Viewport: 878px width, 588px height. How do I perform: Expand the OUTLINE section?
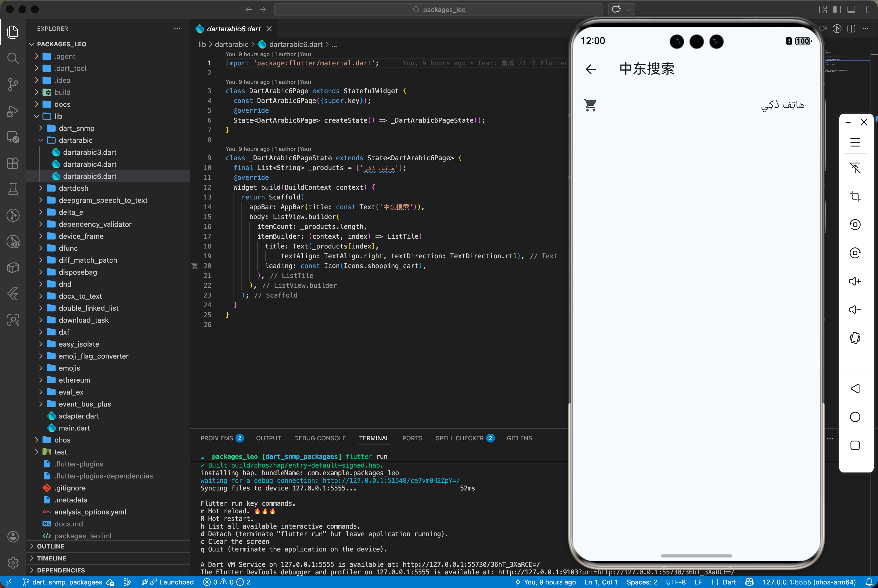[x=50, y=546]
